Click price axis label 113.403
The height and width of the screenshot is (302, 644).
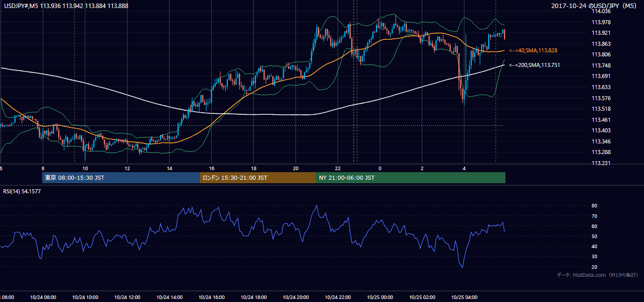602,130
